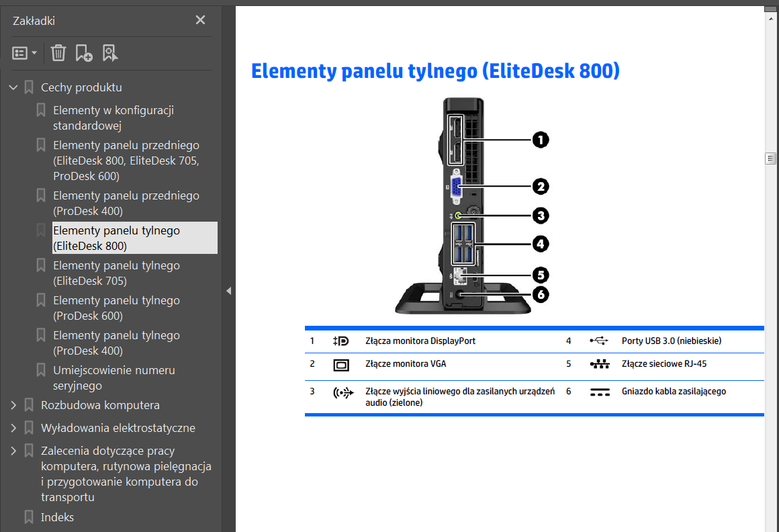
Task: Expand the Wyładowania elektrostatyczne section
Action: [13, 428]
